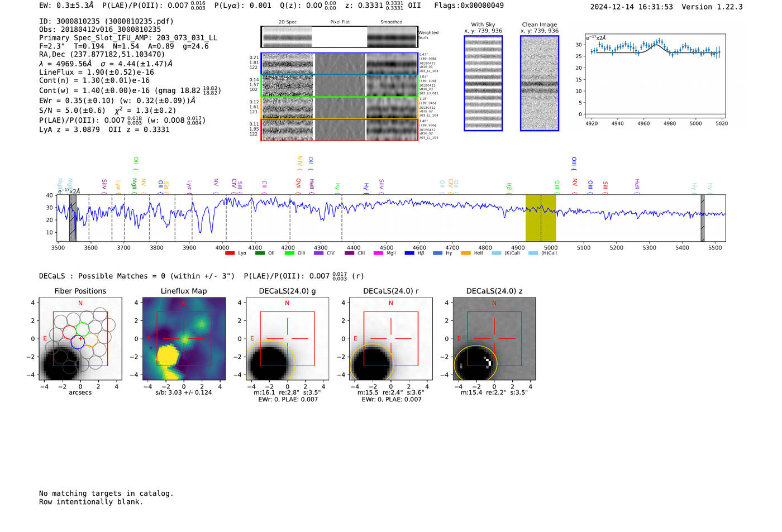Click the lime OIII legend swatch
Image resolution: width=782 pixels, height=532 pixels.
tap(289, 253)
